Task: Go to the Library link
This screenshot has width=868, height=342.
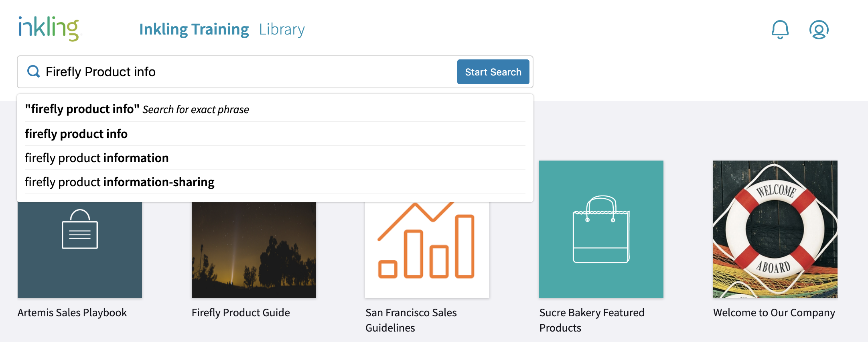Action: click(282, 30)
